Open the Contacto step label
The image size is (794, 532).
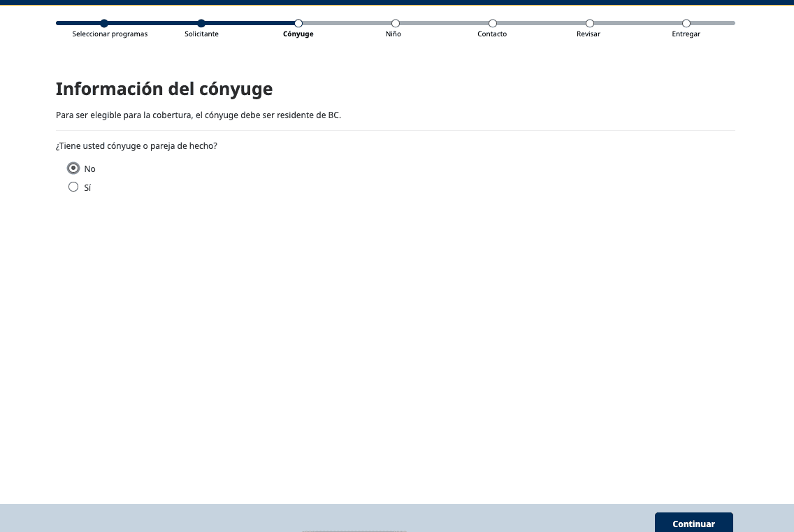[492, 34]
